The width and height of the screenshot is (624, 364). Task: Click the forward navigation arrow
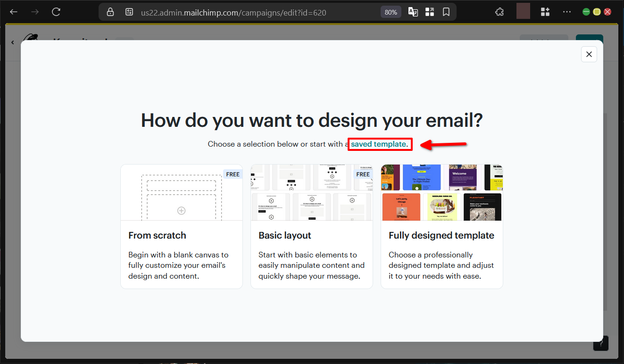click(x=34, y=11)
